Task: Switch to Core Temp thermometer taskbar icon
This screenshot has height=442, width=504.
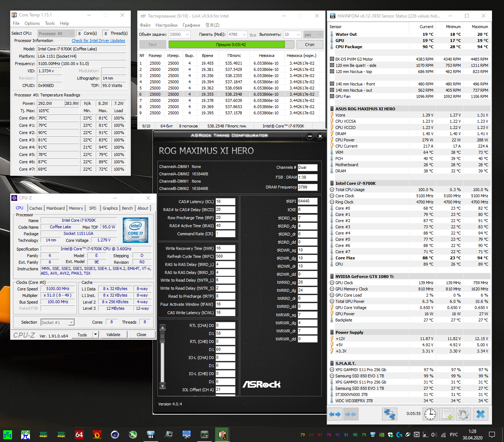Action: pyautogui.click(x=222, y=435)
